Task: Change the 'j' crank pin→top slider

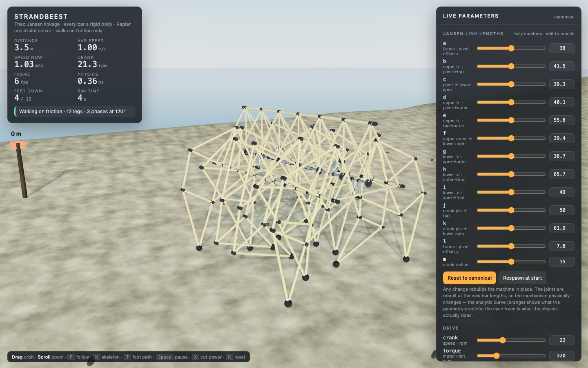Action: [511, 210]
